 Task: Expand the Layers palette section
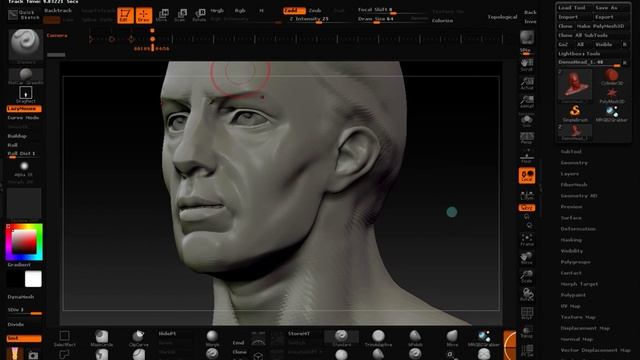click(570, 173)
